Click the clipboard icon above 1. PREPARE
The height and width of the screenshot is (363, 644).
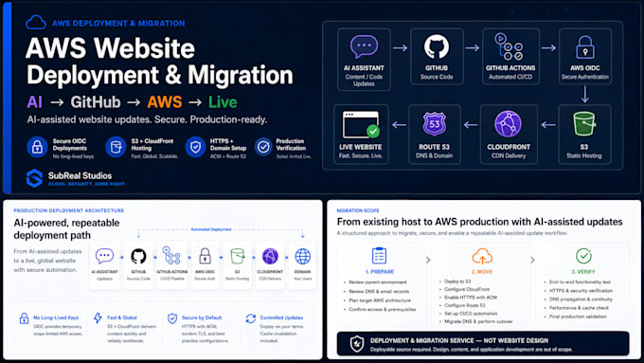coord(379,256)
